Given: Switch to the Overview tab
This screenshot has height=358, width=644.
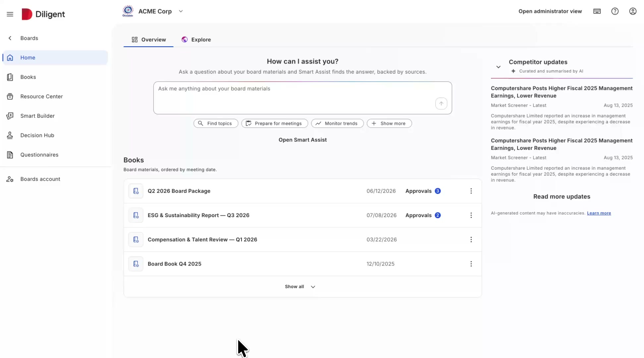Looking at the screenshot, I should pyautogui.click(x=148, y=39).
